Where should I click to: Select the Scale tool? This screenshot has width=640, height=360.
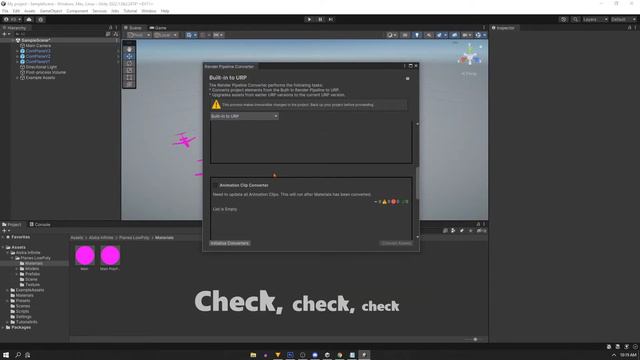tap(129, 70)
